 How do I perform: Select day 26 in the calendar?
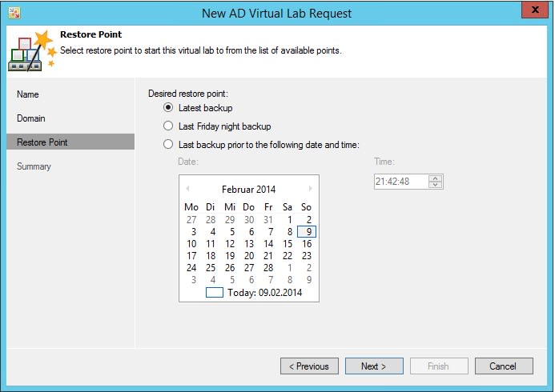pyautogui.click(x=230, y=268)
